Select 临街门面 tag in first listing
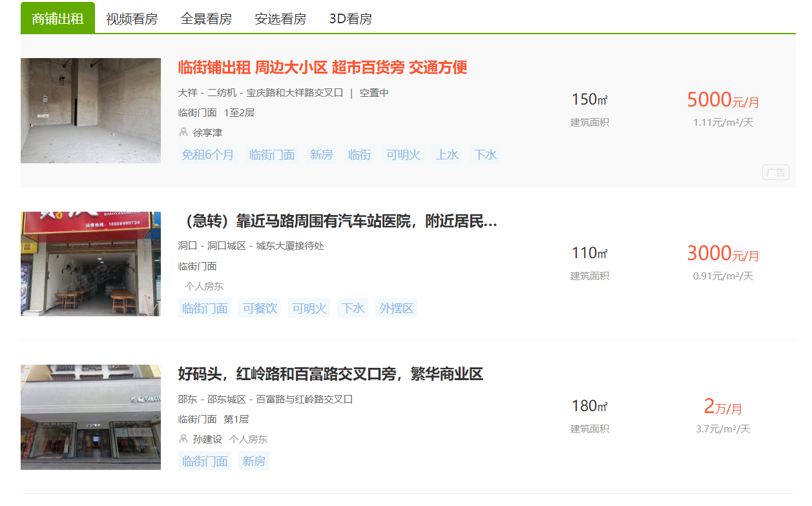Image resolution: width=812 pixels, height=506 pixels. point(272,155)
